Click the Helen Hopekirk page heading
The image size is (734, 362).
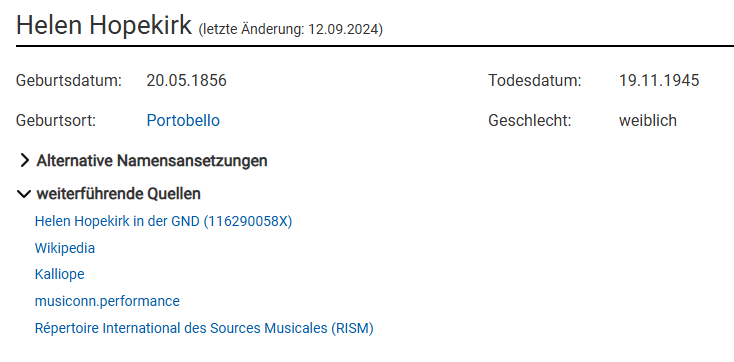[x=104, y=25]
